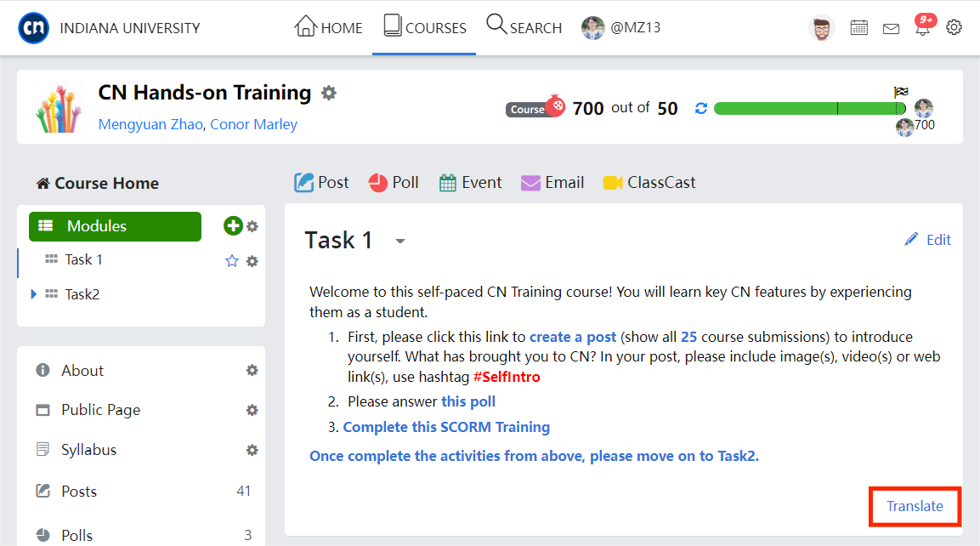Open the mail envelope icon
Screen dimensions: 980x546
click(891, 29)
